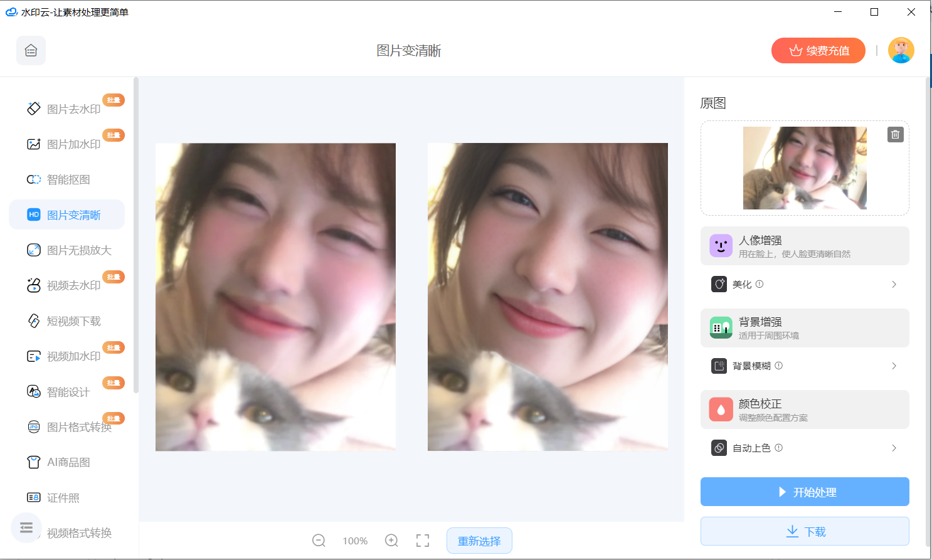Click the 开始处理 start button
Screen dimensions: 932x560
[805, 492]
